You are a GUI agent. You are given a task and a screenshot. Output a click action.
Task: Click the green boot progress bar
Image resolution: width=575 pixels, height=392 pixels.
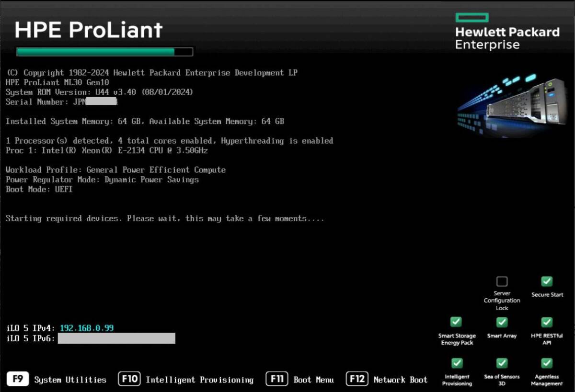[x=104, y=52]
